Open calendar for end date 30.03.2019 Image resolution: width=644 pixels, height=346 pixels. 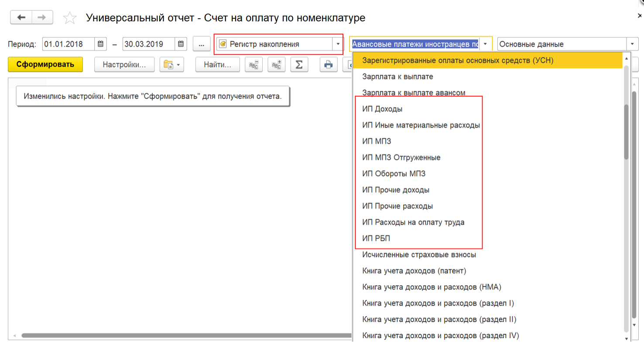click(181, 44)
